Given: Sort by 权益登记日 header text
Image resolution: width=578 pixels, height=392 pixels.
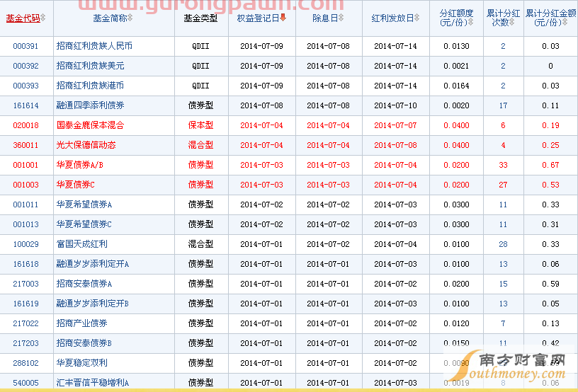Looking at the screenshot, I should [x=258, y=18].
